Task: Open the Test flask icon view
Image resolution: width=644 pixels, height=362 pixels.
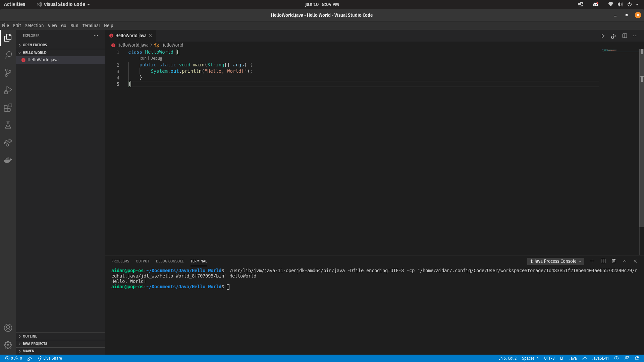Action: (x=8, y=125)
